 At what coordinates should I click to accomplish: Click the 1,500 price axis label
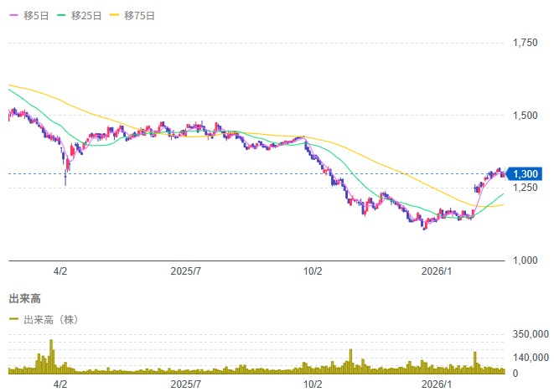click(526, 116)
